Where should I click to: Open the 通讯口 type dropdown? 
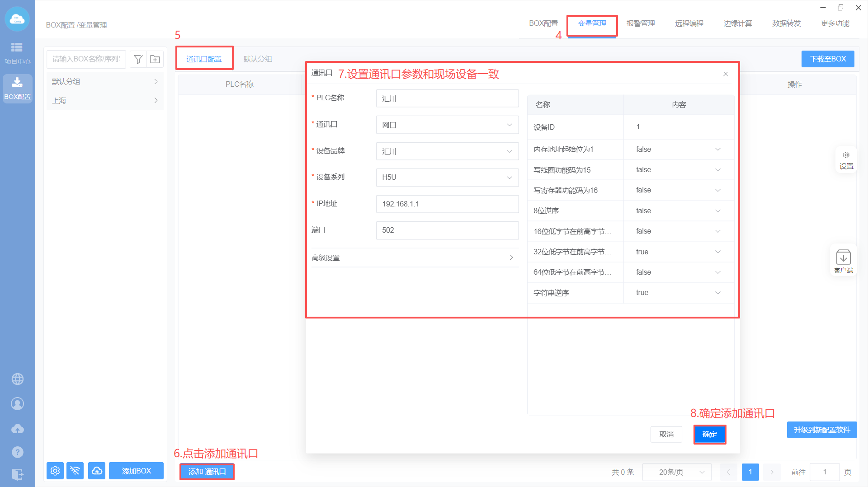447,125
